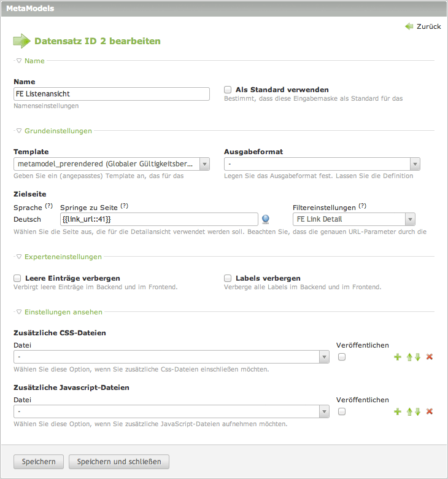Delete the CSS file row
Image resolution: width=448 pixels, height=479 pixels.
point(430,357)
